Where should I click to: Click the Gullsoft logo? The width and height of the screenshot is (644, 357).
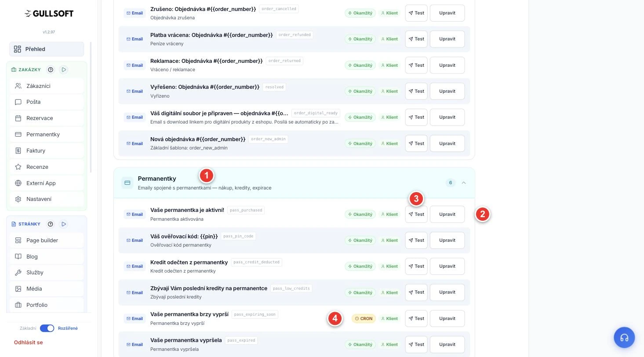[x=49, y=14]
